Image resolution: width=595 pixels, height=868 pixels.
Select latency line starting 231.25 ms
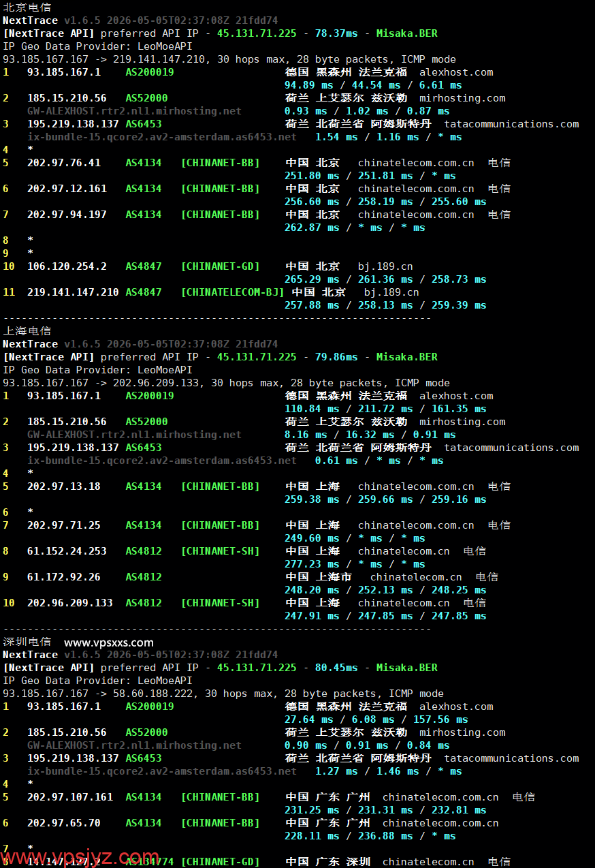(x=385, y=810)
